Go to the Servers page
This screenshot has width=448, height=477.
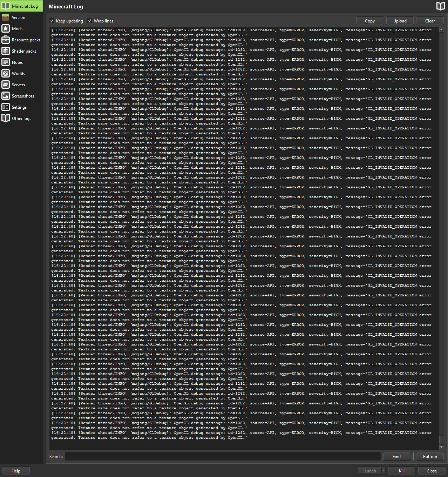pyautogui.click(x=22, y=85)
